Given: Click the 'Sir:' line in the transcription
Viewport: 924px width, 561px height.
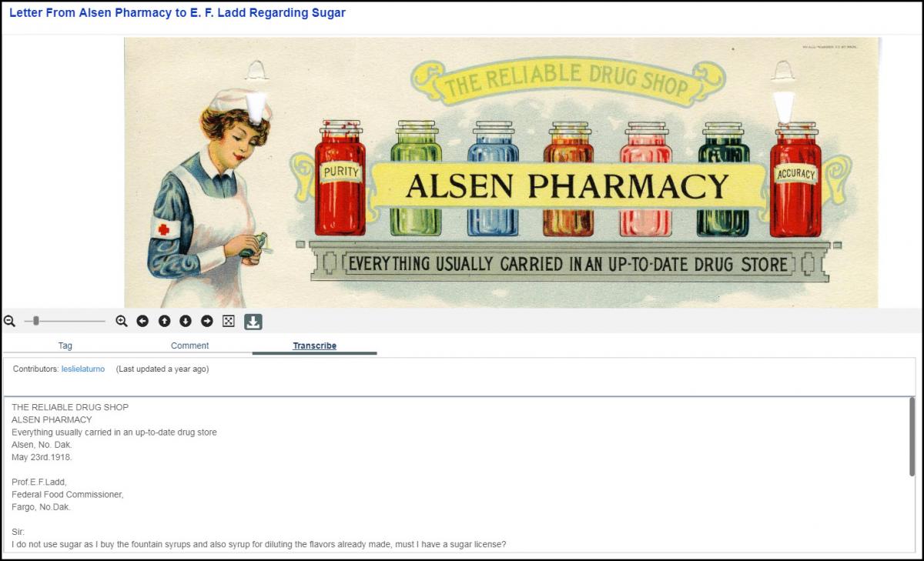Looking at the screenshot, I should point(18,532).
